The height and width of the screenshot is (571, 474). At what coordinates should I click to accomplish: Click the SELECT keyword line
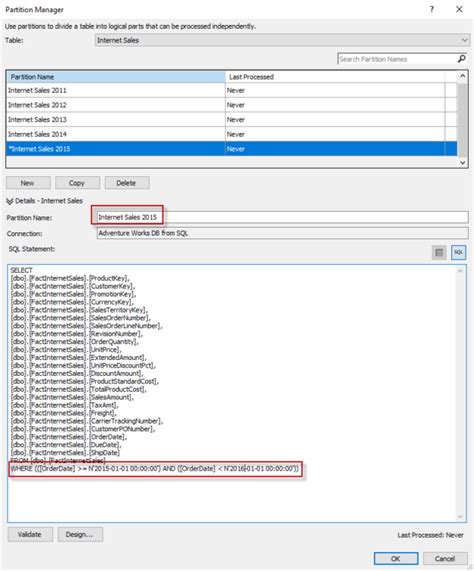(x=21, y=270)
